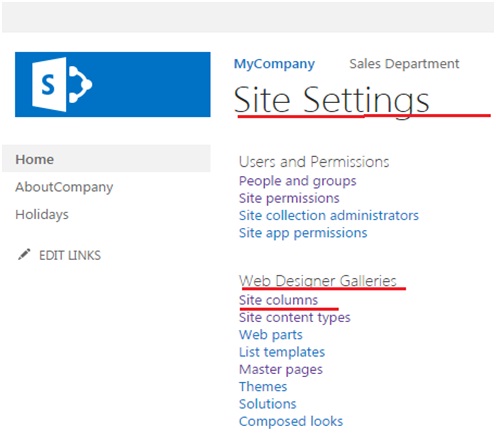496x437 pixels.
Task: Click the EDIT LINKS text
Action: pyautogui.click(x=70, y=255)
